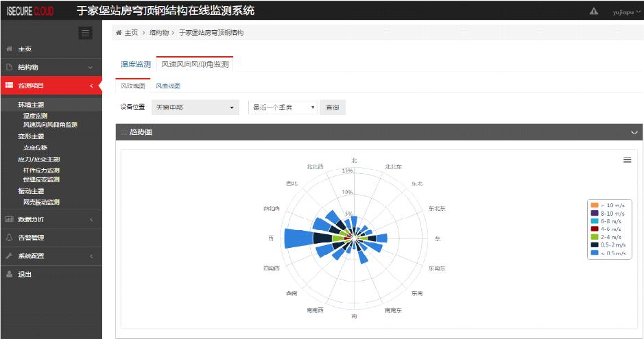Select the 风速风向风仰角监测 tab

coord(195,64)
